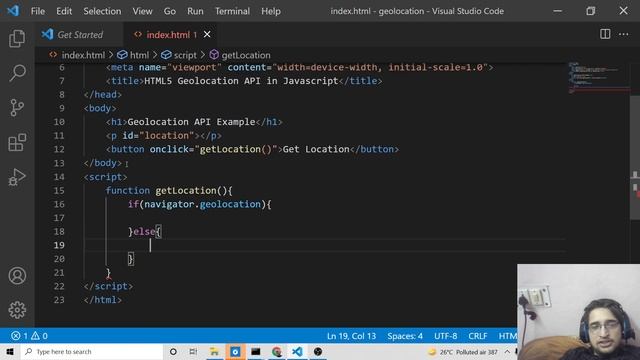Screen dimensions: 640x360
Task: Click the VS Code logo in title bar
Action: click(13, 11)
